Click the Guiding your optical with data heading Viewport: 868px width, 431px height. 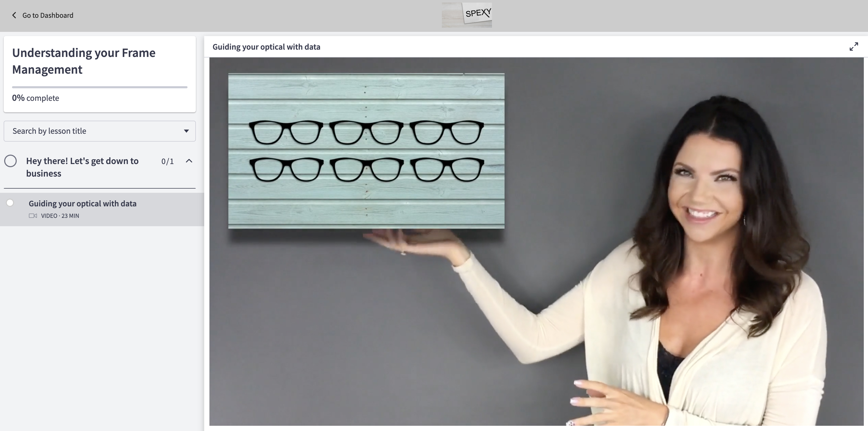coord(266,47)
